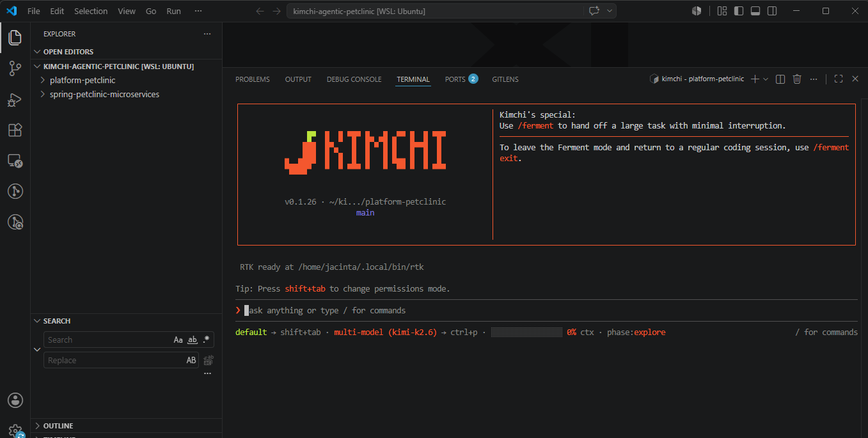Click the new terminal plus icon

click(x=755, y=79)
